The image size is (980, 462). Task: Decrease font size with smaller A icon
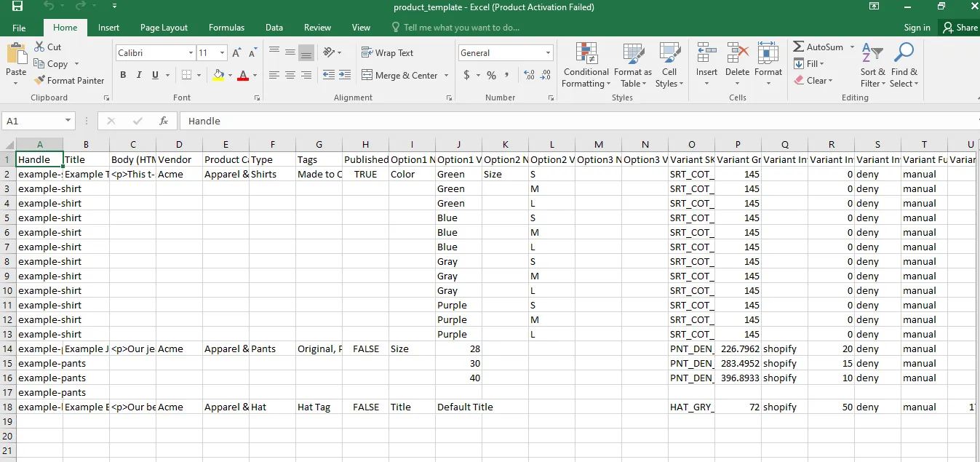[252, 53]
